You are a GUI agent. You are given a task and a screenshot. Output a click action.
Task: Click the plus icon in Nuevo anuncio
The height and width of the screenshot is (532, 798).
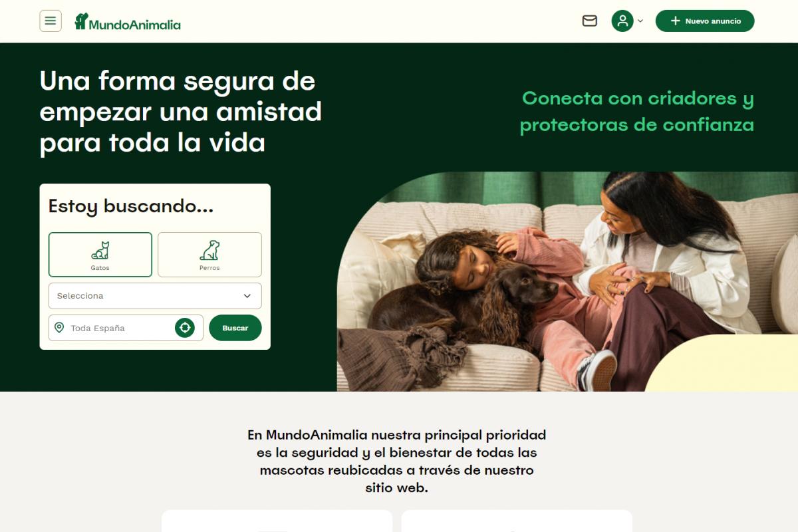pyautogui.click(x=675, y=21)
